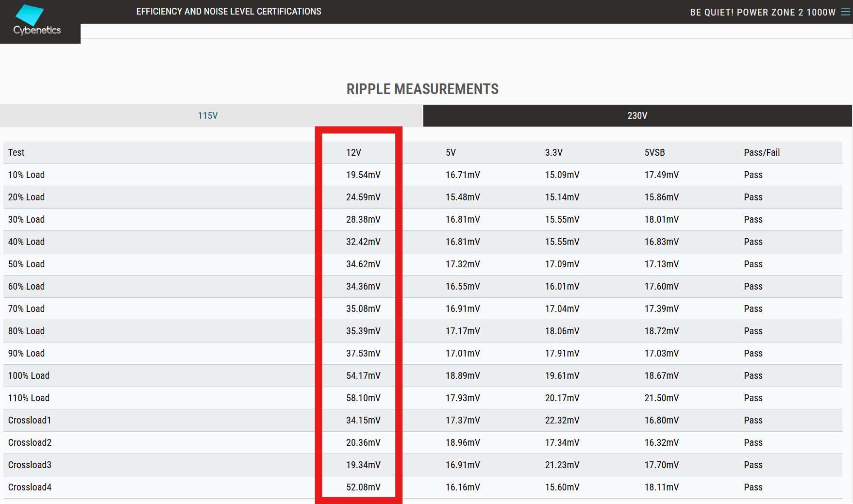Select the 3.3V value '17.09mV'
The height and width of the screenshot is (504, 853).
562,264
